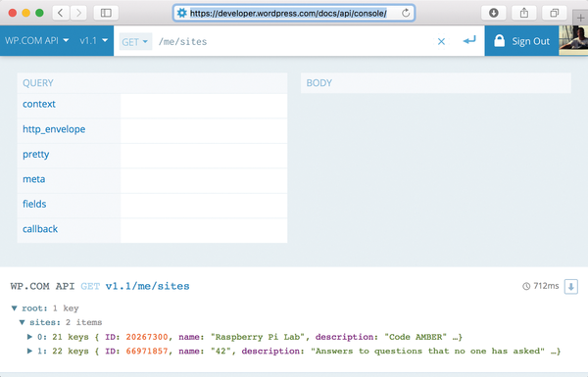
Task: Expand site item 1 named 42
Action: pos(29,351)
